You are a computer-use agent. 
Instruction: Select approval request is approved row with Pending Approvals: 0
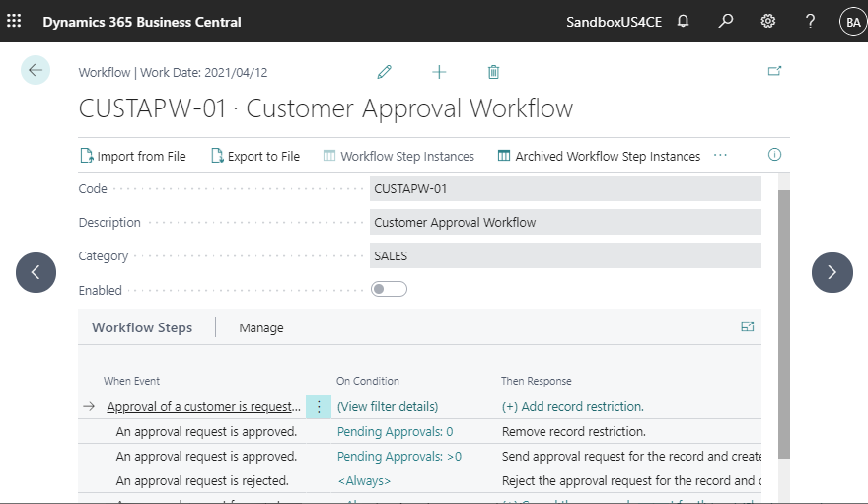click(206, 432)
